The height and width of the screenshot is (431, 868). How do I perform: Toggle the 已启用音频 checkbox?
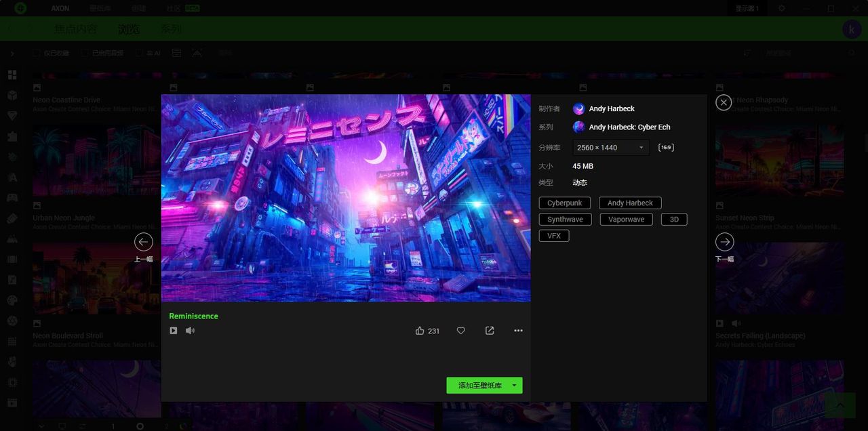click(x=85, y=53)
